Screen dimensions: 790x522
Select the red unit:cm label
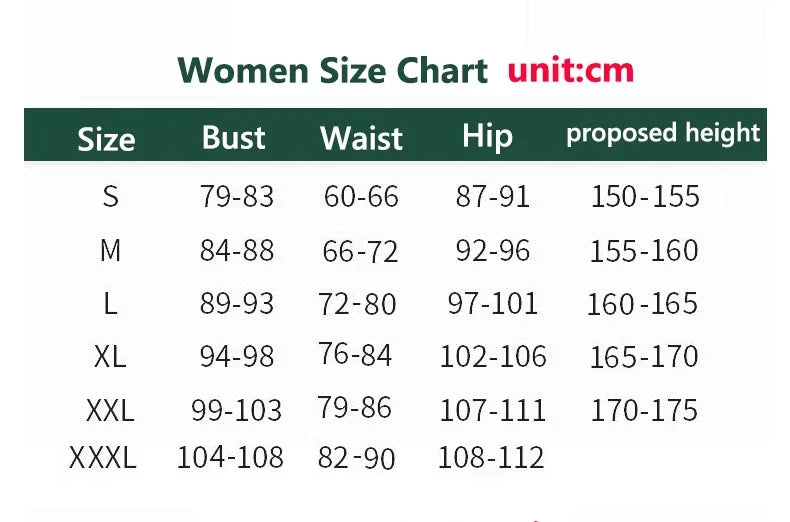[x=571, y=71]
